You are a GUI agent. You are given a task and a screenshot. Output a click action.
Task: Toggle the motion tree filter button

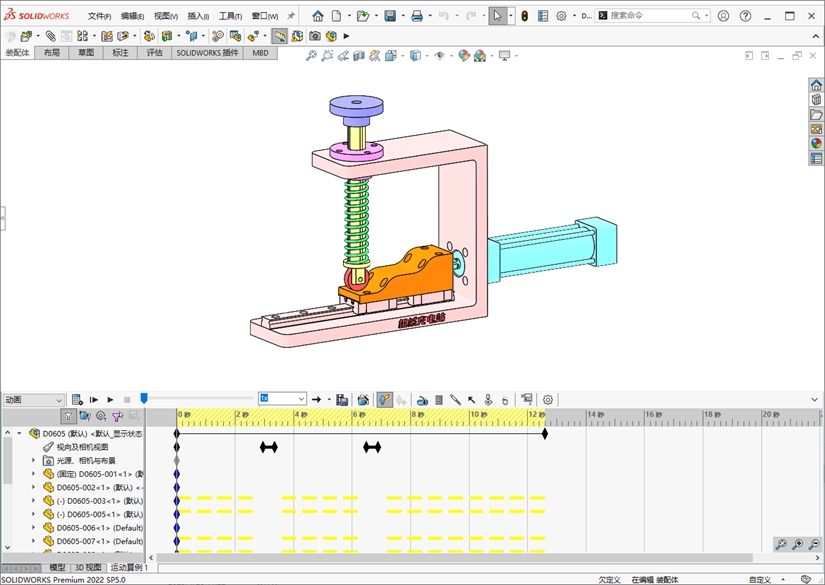click(x=68, y=416)
